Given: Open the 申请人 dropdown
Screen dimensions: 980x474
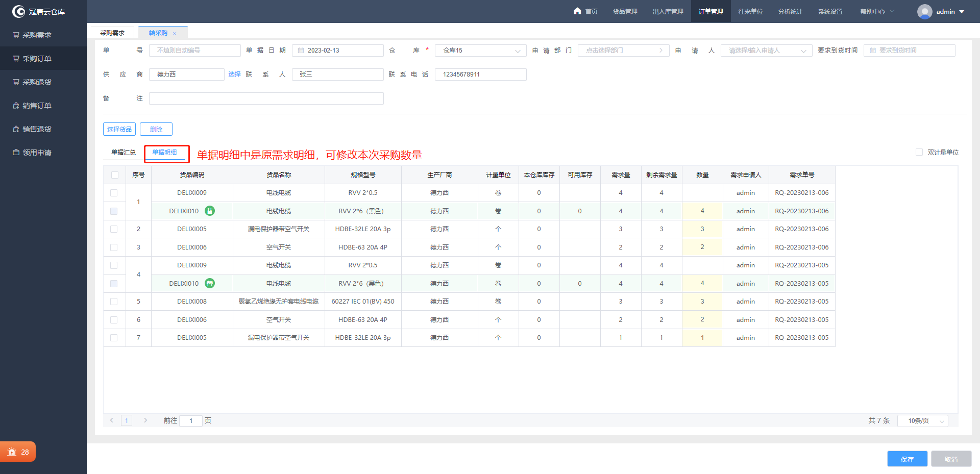Looking at the screenshot, I should [x=766, y=51].
